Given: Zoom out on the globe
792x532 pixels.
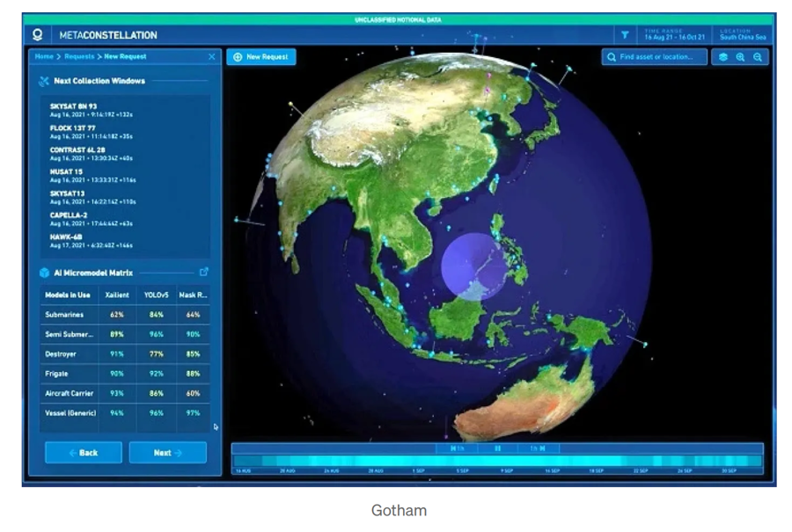Looking at the screenshot, I should coord(756,57).
